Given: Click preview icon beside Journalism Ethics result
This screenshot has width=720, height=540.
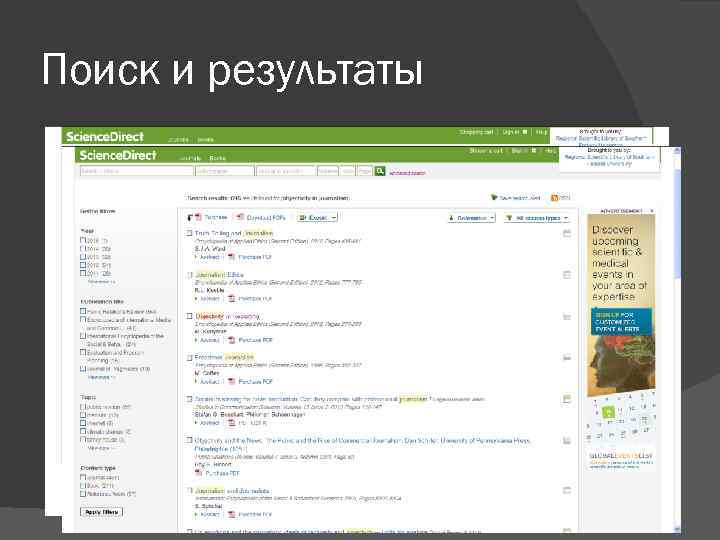Looking at the screenshot, I should point(567,275).
